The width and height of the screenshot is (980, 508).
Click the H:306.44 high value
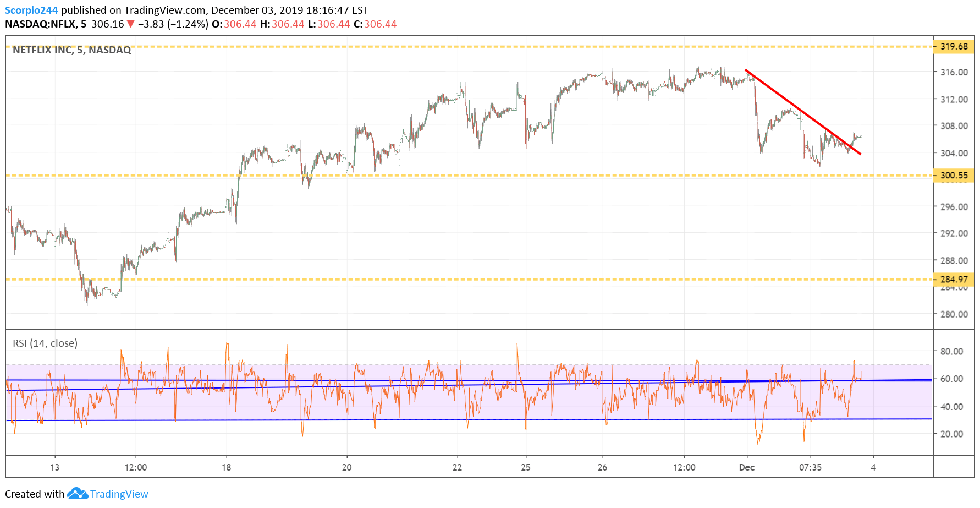point(282,24)
